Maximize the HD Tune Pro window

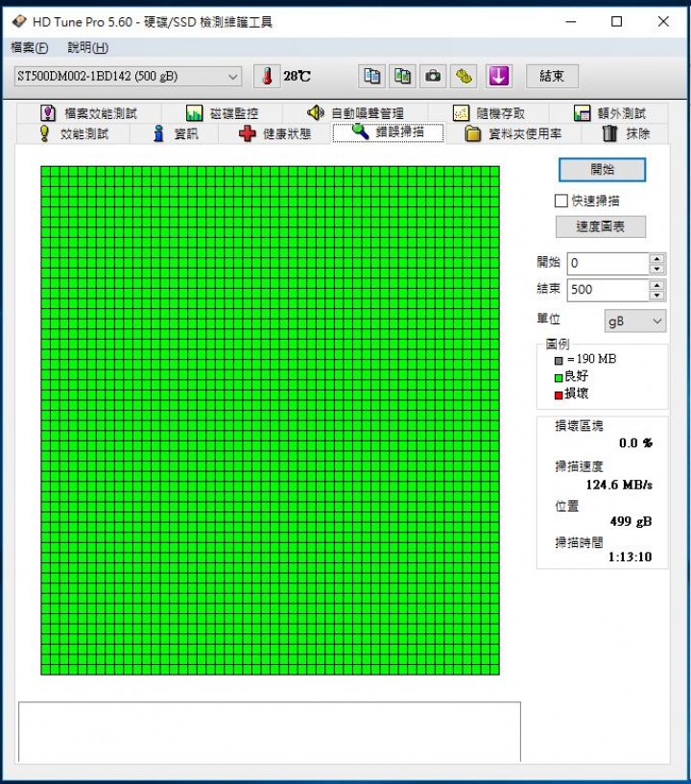pos(617,21)
